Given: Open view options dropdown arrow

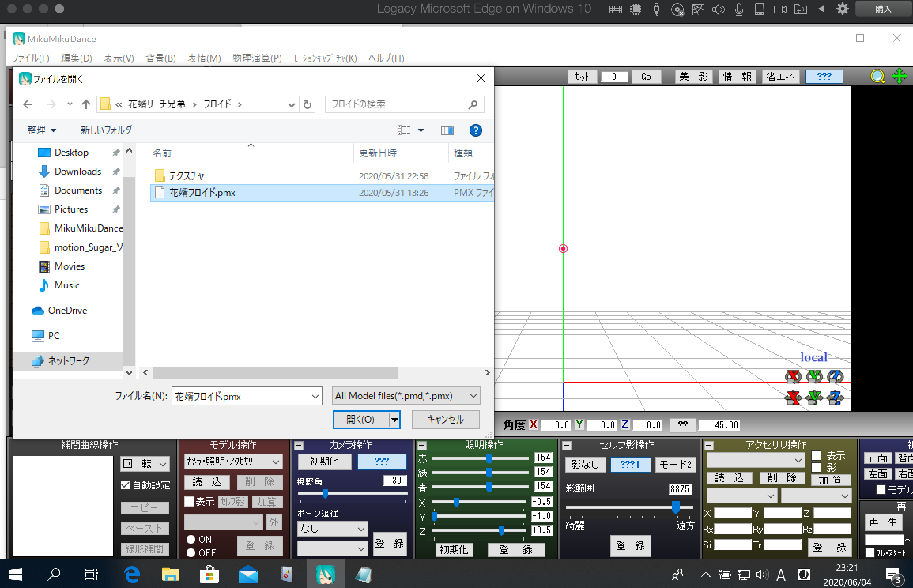Looking at the screenshot, I should pos(421,130).
